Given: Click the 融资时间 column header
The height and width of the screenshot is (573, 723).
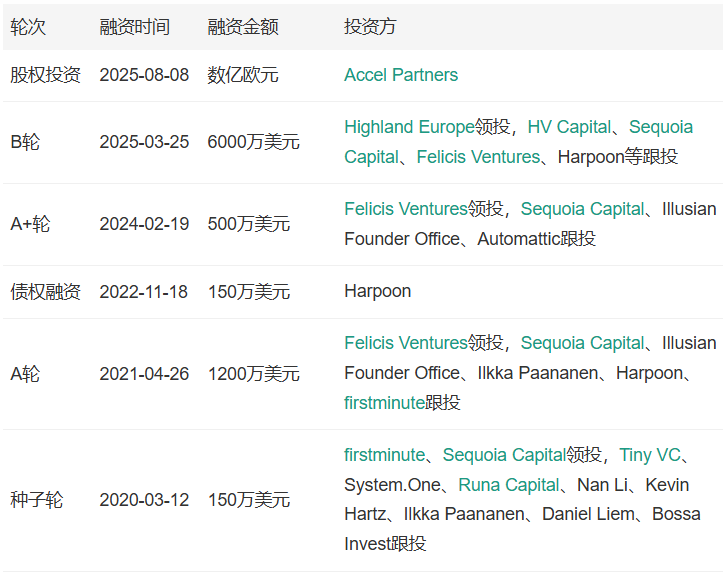Looking at the screenshot, I should (x=134, y=27).
